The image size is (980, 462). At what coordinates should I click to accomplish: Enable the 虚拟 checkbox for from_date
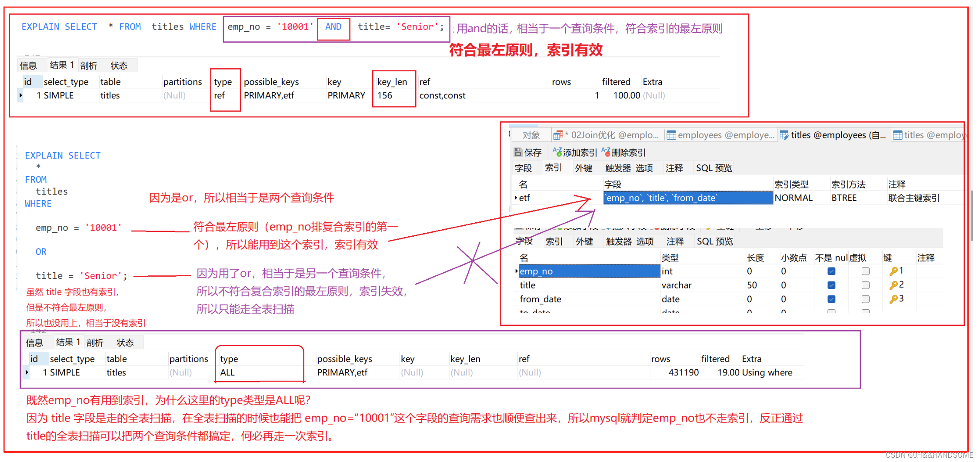click(x=866, y=299)
